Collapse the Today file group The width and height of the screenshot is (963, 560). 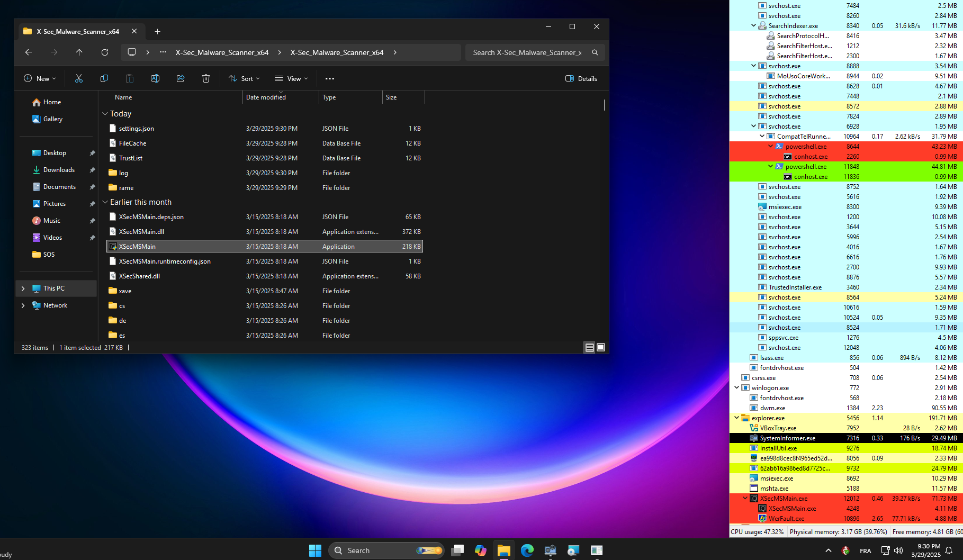tap(105, 114)
